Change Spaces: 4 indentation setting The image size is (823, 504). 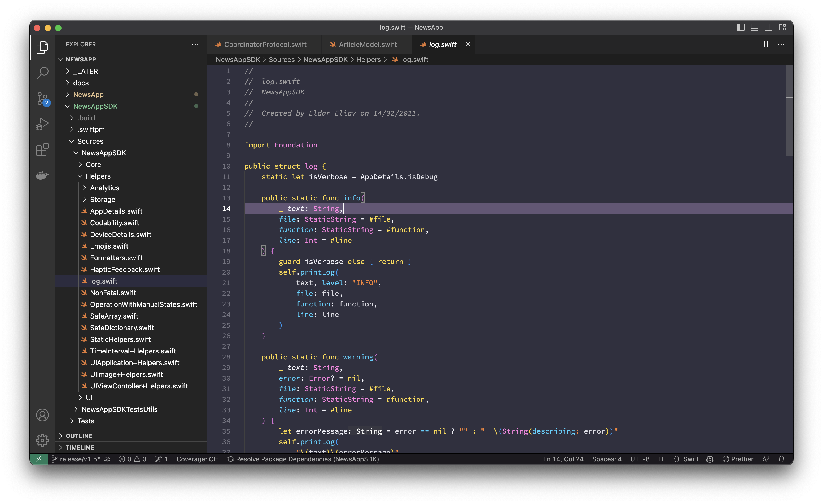[607, 459]
